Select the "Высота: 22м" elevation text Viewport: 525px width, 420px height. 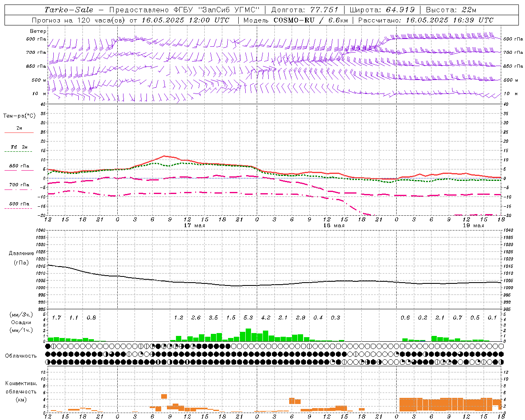[451, 10]
